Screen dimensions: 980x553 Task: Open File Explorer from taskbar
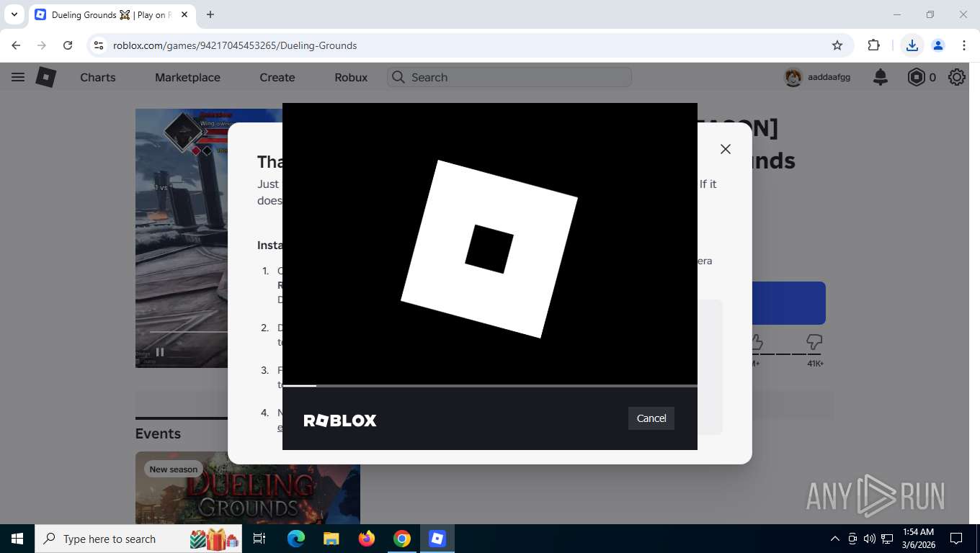(331, 539)
